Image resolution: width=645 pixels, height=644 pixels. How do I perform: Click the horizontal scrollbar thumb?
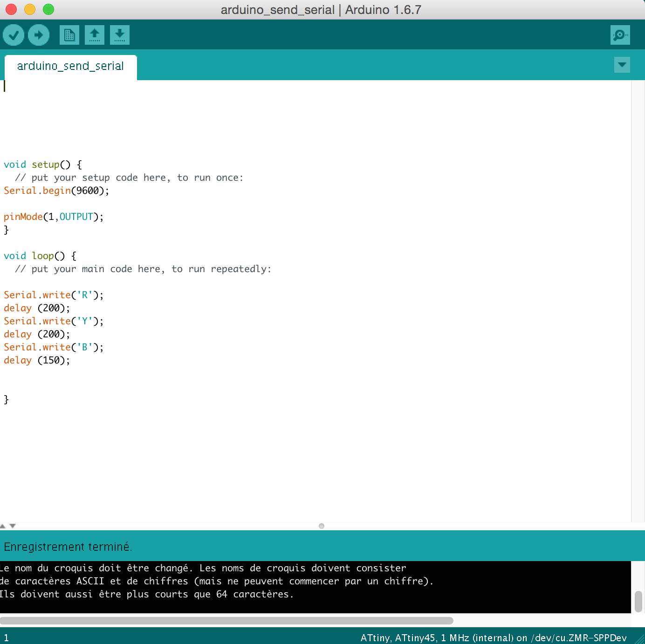226,621
